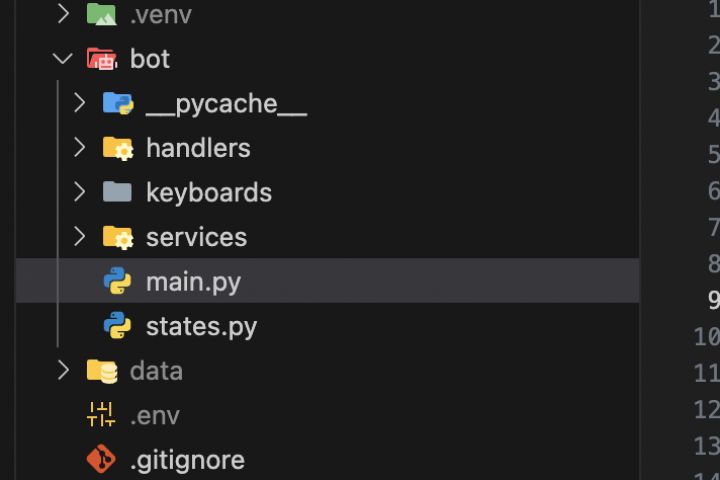Open states.py file in the explorer
This screenshot has height=480, width=720.
[x=201, y=326]
